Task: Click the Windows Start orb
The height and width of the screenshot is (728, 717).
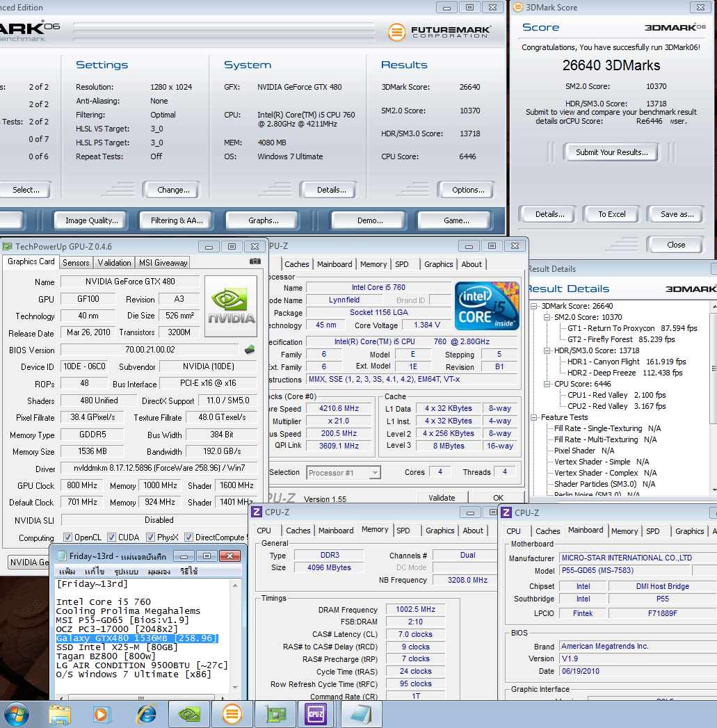Action: pyautogui.click(x=17, y=713)
